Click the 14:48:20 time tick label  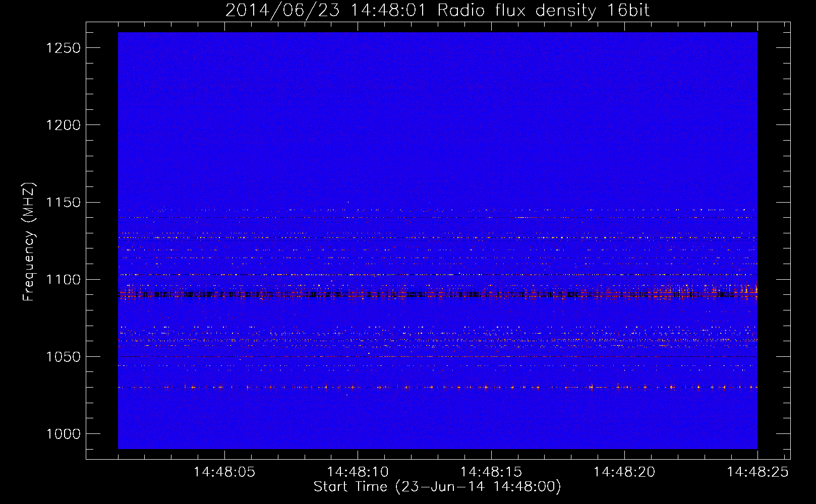tap(624, 472)
